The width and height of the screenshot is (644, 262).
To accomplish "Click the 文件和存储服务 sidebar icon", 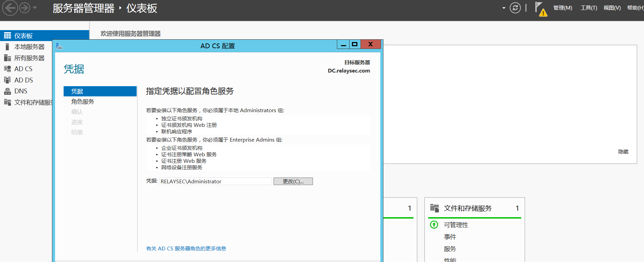I will (x=8, y=102).
